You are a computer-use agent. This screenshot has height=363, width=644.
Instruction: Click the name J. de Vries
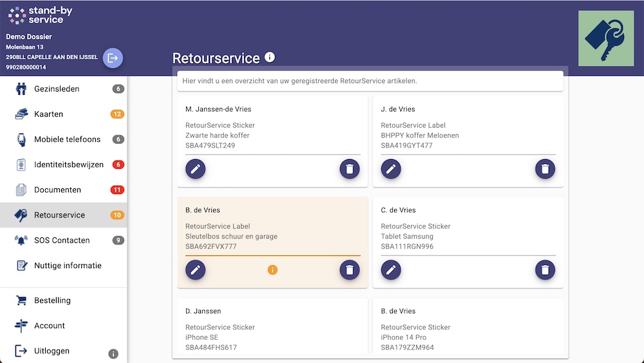pyautogui.click(x=397, y=109)
